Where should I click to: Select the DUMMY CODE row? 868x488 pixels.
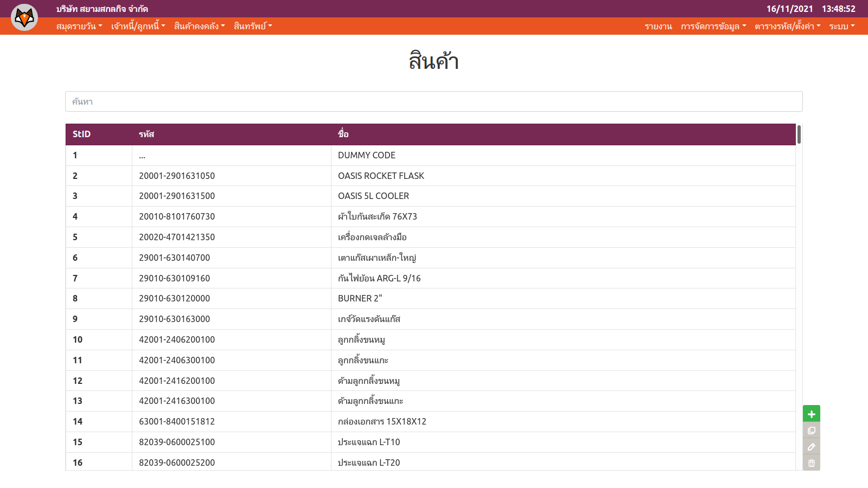431,155
